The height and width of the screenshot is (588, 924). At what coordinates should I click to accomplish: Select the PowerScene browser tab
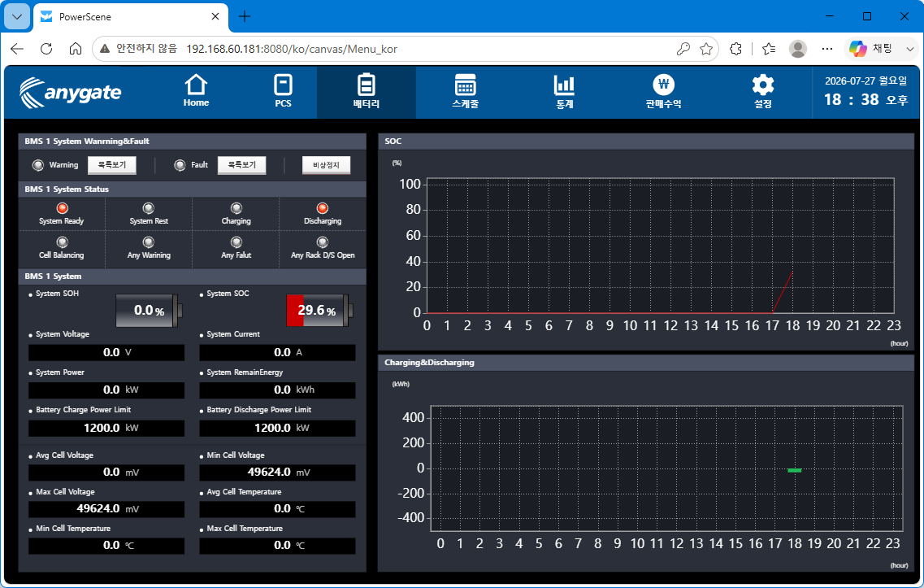(x=131, y=16)
